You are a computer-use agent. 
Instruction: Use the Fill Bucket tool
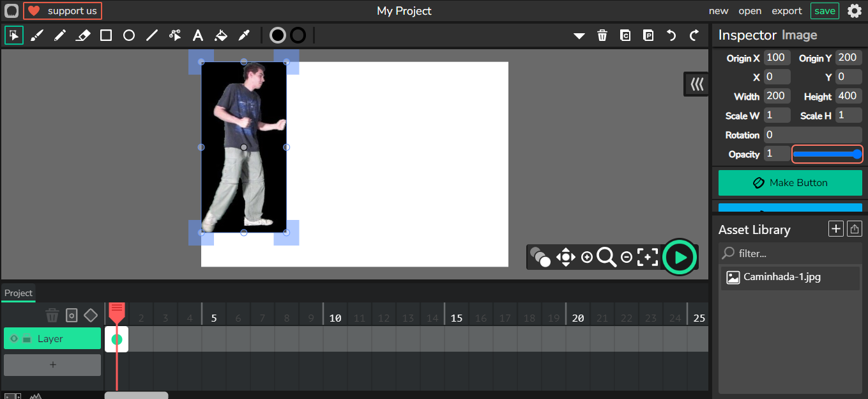[x=221, y=35]
